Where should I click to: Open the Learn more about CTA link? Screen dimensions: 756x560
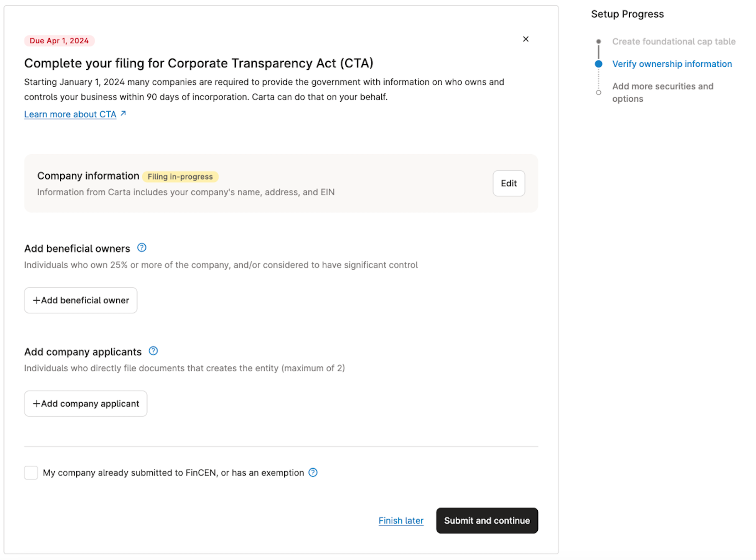tap(70, 114)
